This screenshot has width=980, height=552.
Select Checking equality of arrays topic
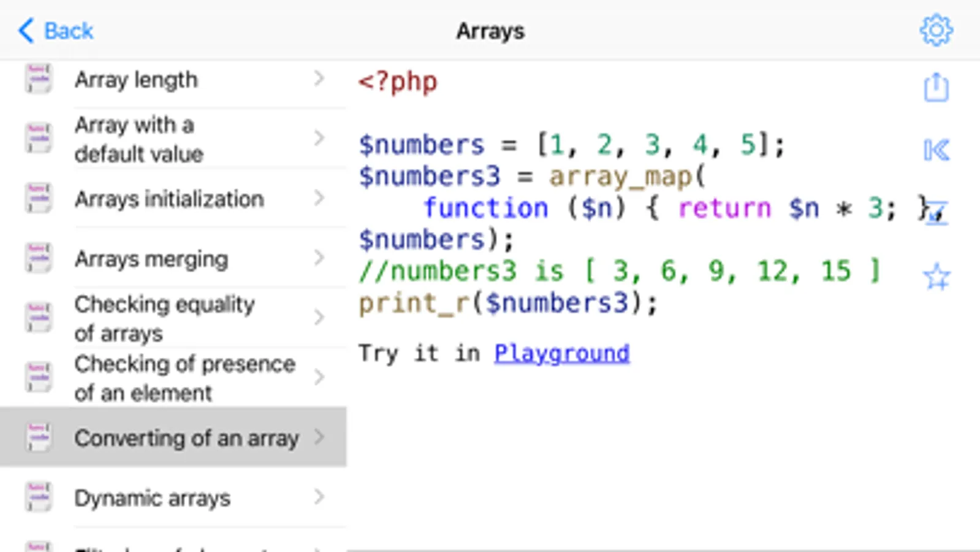(x=173, y=318)
